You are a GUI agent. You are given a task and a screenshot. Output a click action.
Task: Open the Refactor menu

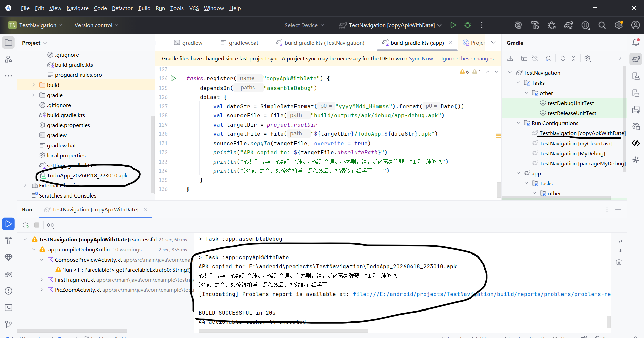click(122, 8)
